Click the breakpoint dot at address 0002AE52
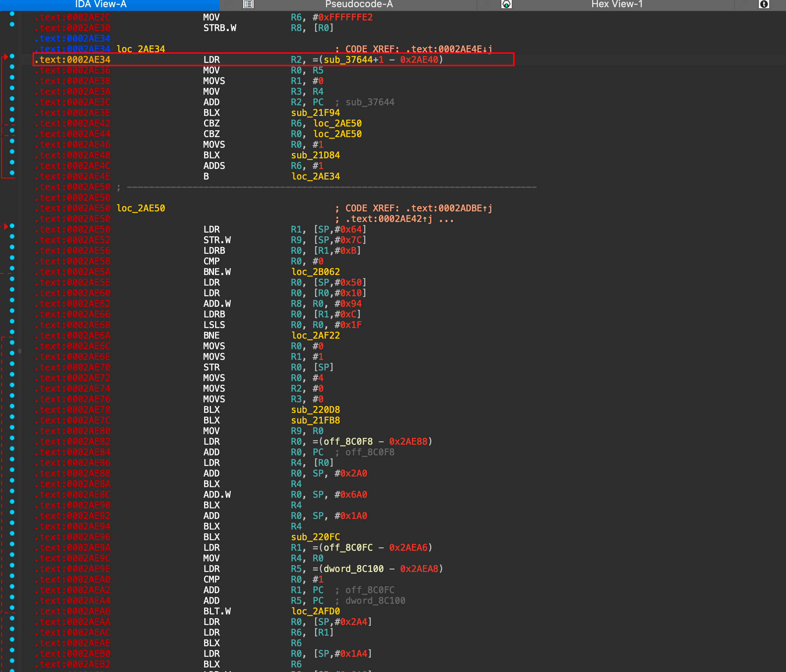The width and height of the screenshot is (786, 672). 12,236
